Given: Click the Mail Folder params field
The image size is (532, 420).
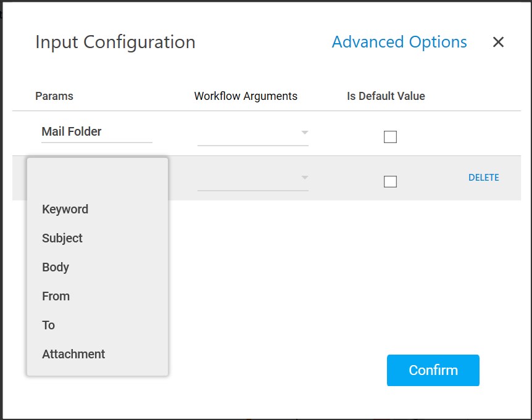Looking at the screenshot, I should 96,132.
